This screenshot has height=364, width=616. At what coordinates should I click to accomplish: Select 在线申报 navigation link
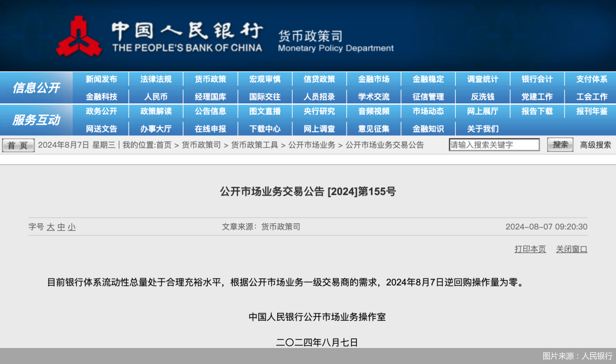210,129
